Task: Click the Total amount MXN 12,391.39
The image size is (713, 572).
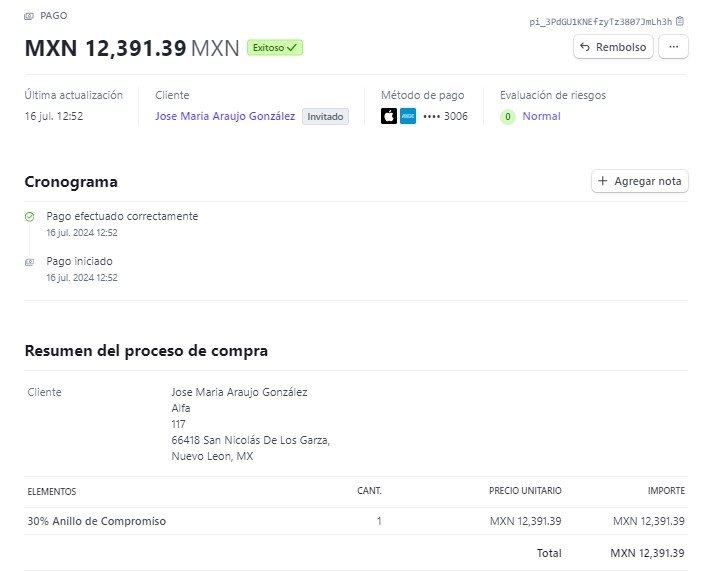Action: click(x=647, y=553)
